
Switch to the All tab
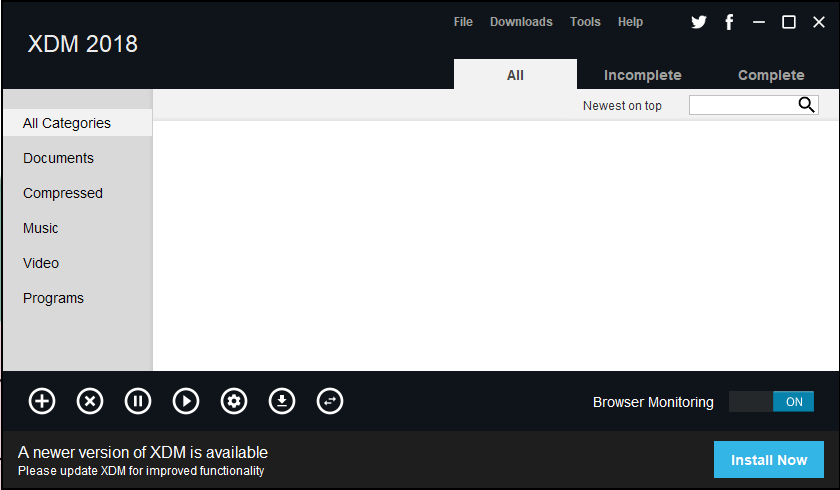coord(515,74)
